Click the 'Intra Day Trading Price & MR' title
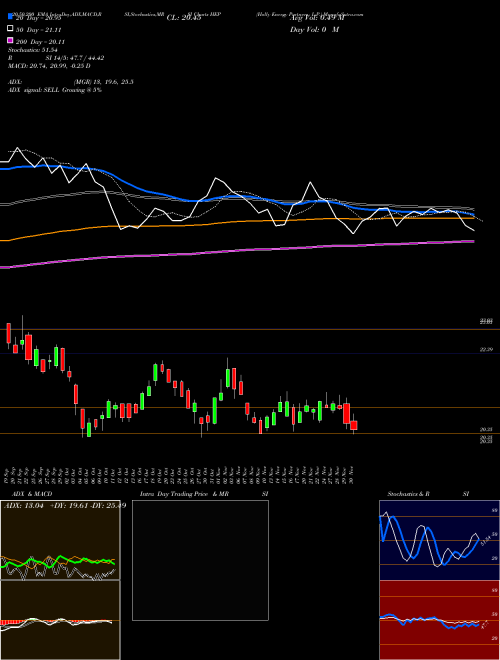 pos(184,494)
